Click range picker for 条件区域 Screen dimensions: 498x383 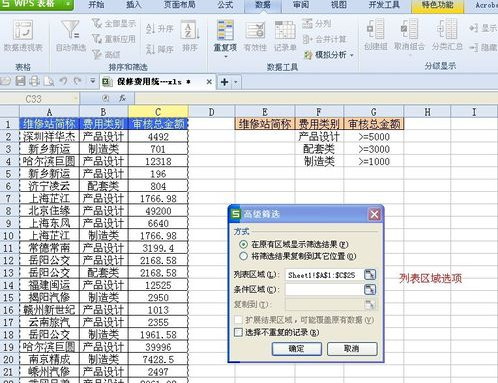[370, 289]
